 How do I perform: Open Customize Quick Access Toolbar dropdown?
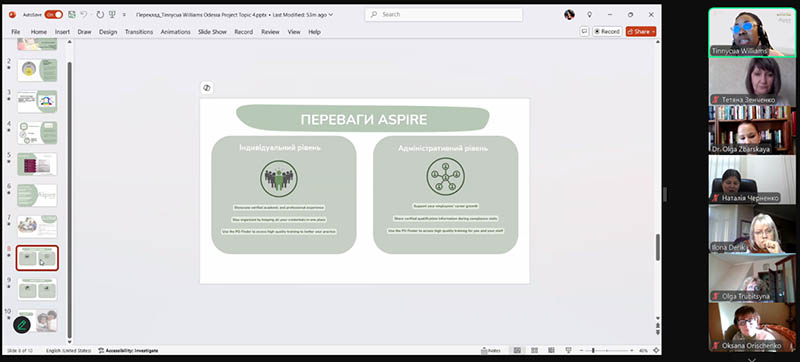(x=124, y=15)
